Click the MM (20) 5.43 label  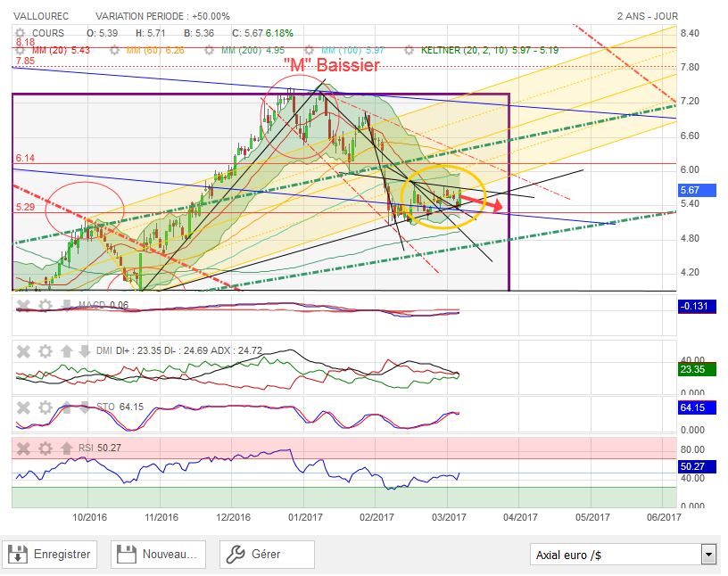pos(61,50)
